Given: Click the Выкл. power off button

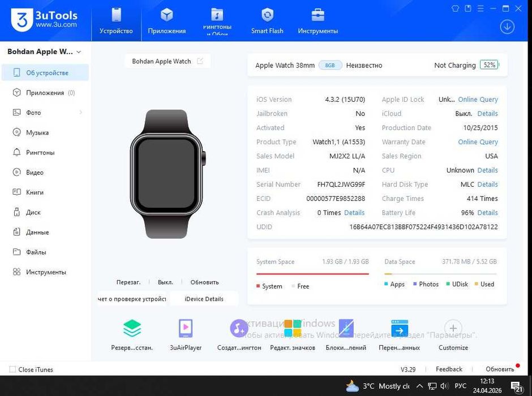Looking at the screenshot, I should 165,282.
